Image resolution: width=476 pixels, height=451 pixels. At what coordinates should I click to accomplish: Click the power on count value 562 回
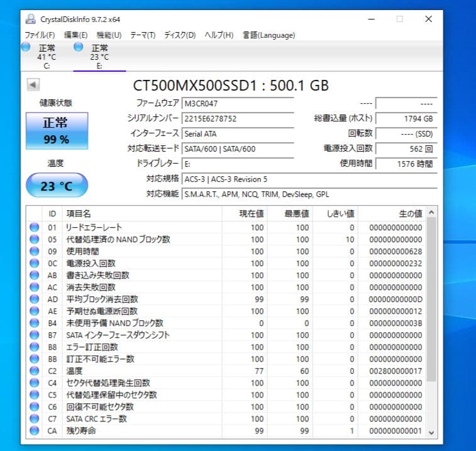[406, 149]
